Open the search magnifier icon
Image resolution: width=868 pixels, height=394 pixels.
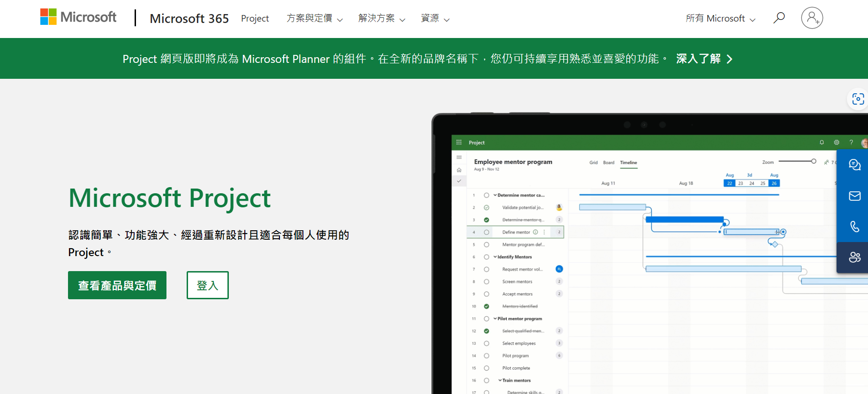[x=779, y=18]
